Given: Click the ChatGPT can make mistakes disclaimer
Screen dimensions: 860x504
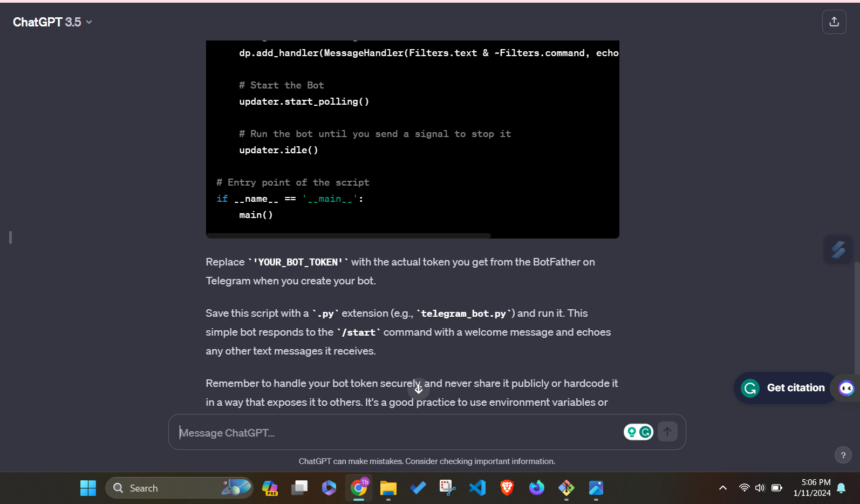Looking at the screenshot, I should [x=427, y=461].
